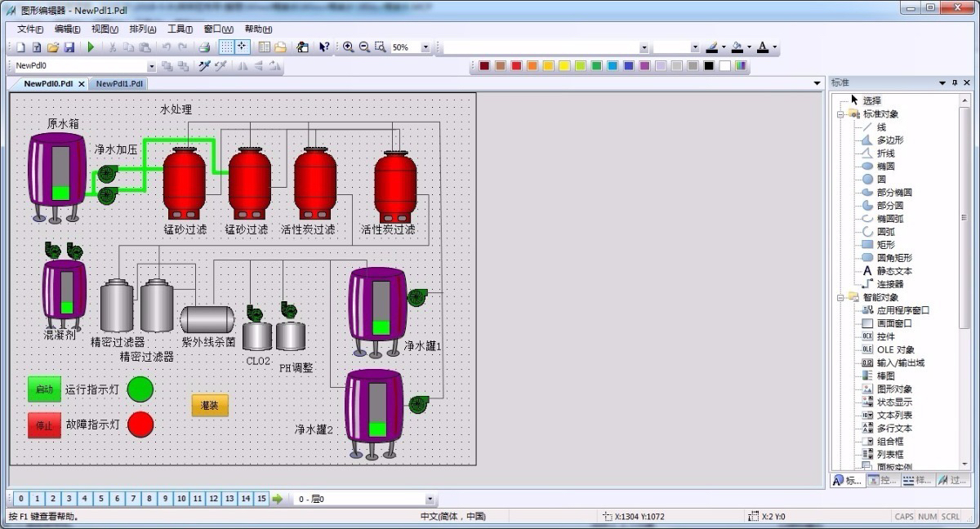Open the font name dropdown

tap(644, 48)
